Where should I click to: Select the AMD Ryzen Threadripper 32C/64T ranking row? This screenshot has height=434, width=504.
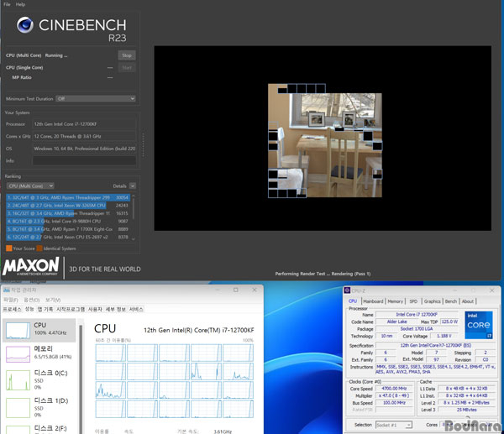pos(68,197)
